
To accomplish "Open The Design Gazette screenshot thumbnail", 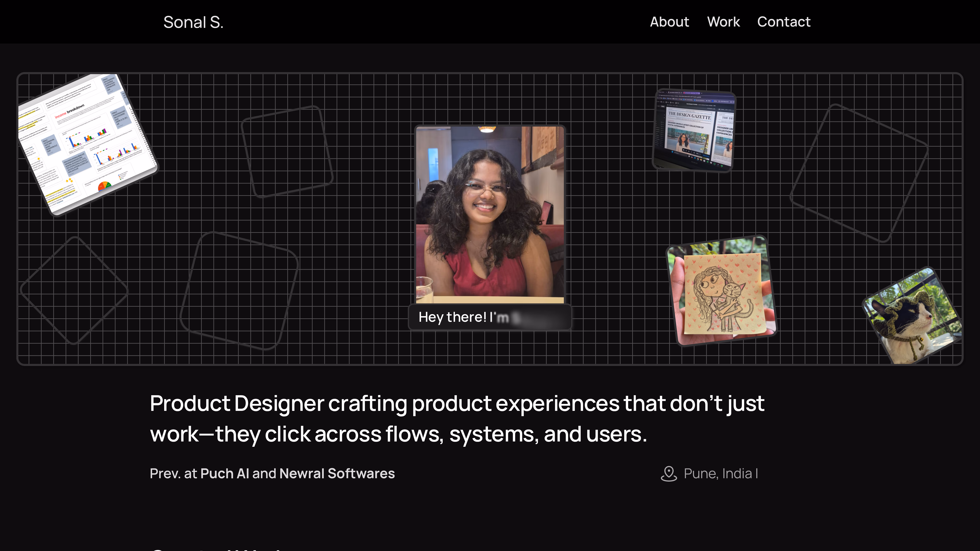I will pyautogui.click(x=694, y=130).
